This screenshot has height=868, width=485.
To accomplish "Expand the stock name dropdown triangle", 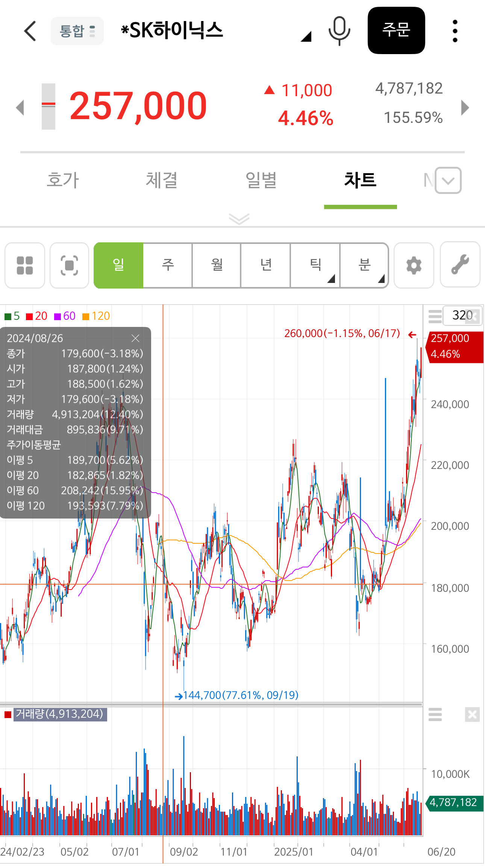I will pos(306,36).
